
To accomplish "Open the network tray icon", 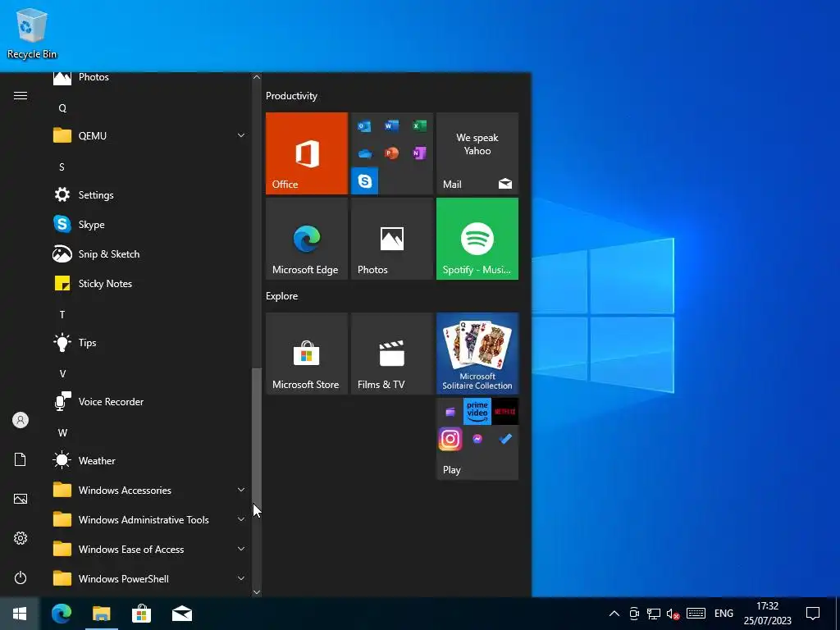I will (654, 614).
